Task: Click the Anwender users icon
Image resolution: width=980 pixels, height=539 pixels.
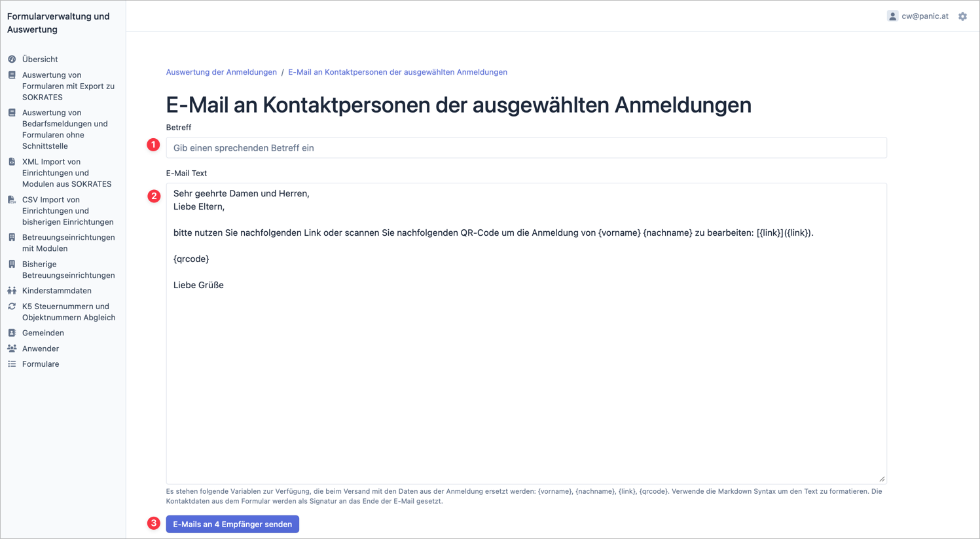Action: [x=12, y=348]
